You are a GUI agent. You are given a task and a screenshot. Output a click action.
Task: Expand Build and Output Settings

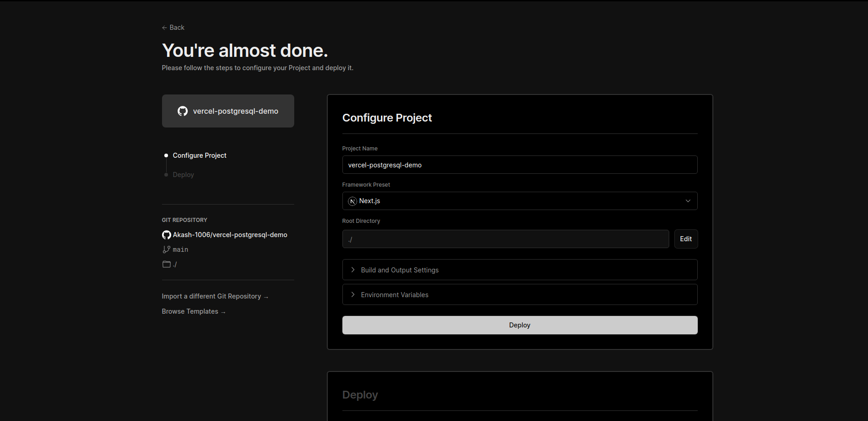[520, 270]
